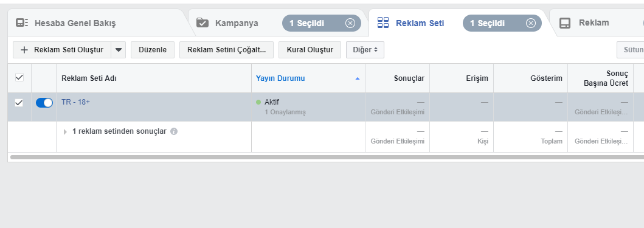The height and width of the screenshot is (228, 644).
Task: Click the green active status dot
Action: pyautogui.click(x=258, y=102)
